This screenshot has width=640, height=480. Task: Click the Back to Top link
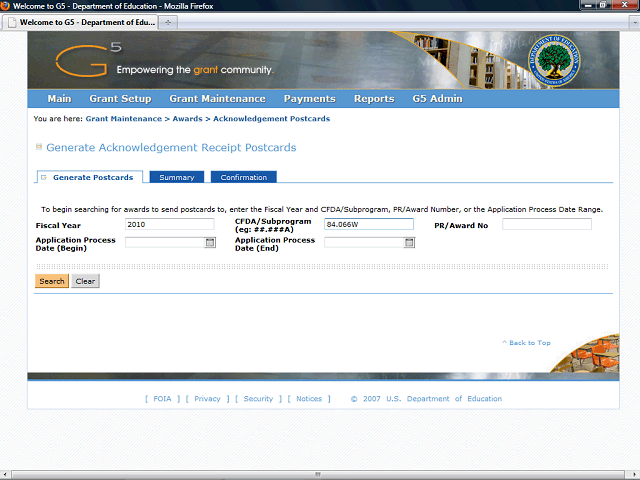[526, 343]
